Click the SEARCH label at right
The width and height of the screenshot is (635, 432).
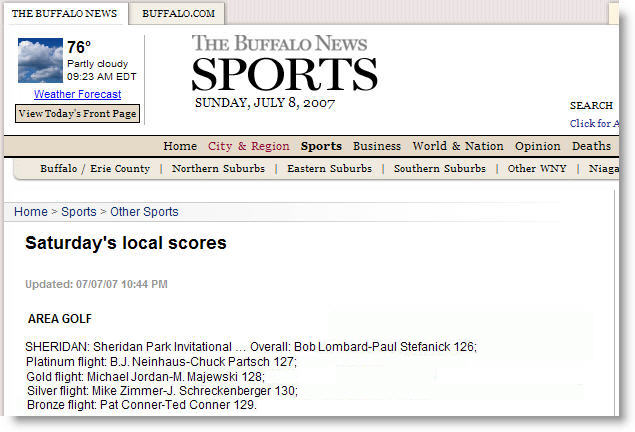pyautogui.click(x=591, y=106)
